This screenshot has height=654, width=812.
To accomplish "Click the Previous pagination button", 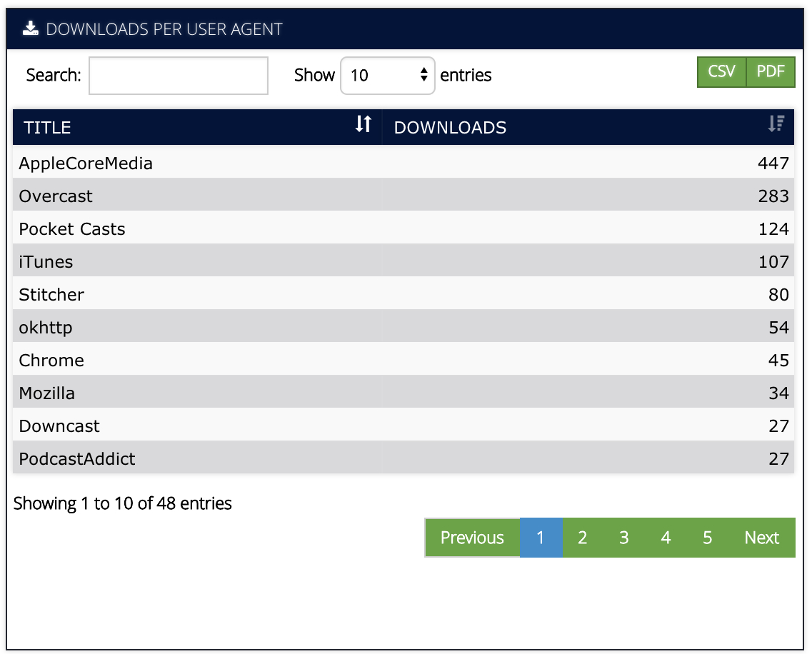I will (x=472, y=538).
